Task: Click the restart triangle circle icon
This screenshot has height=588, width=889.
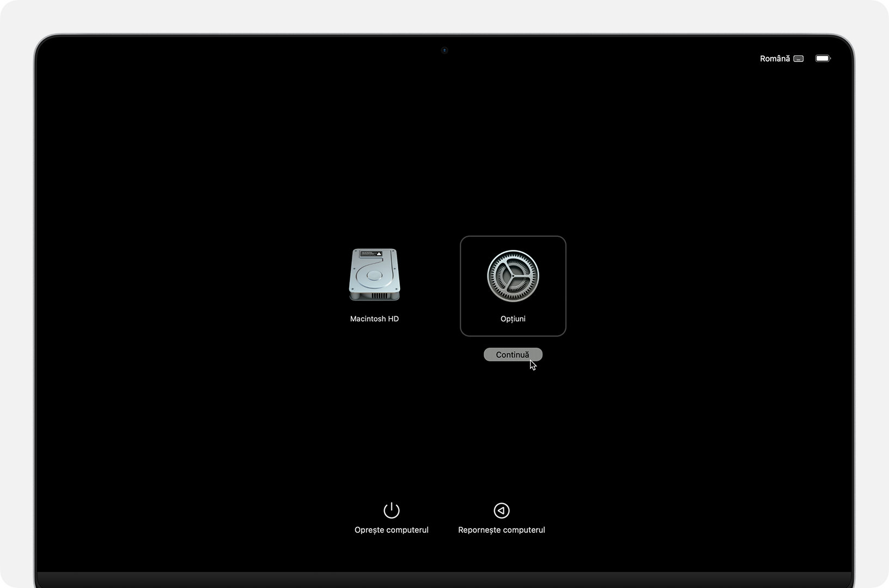Action: 501,510
